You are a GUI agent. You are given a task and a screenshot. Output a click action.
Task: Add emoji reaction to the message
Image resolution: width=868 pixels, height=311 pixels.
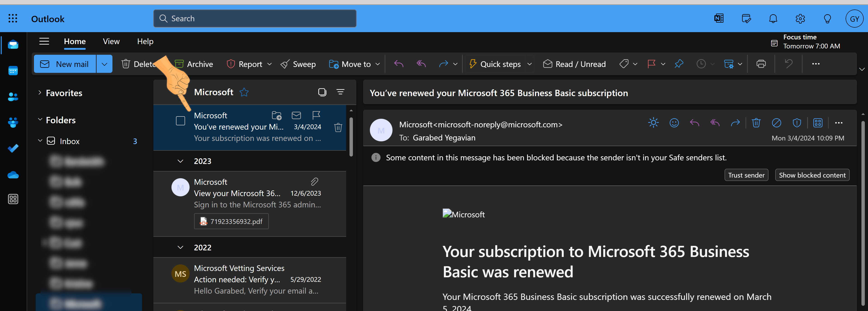pyautogui.click(x=674, y=123)
